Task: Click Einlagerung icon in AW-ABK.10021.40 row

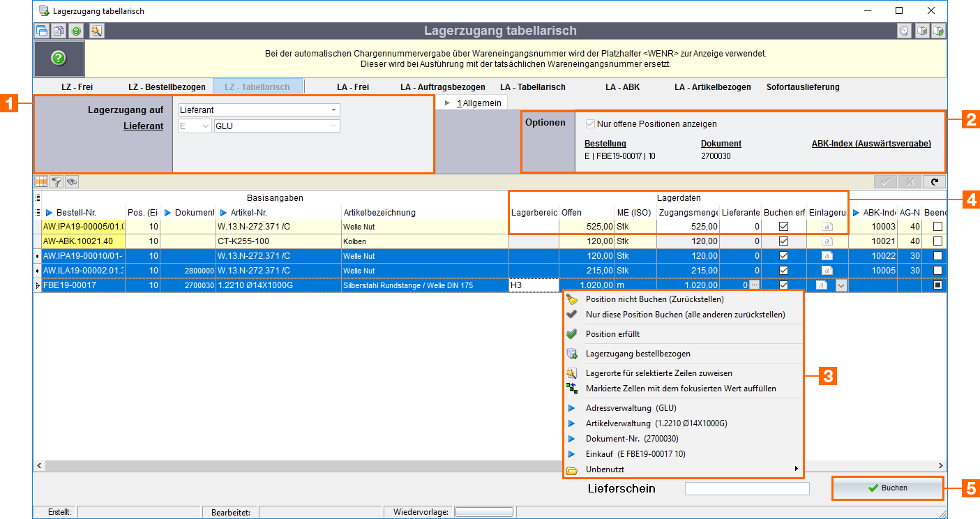Action: [827, 241]
